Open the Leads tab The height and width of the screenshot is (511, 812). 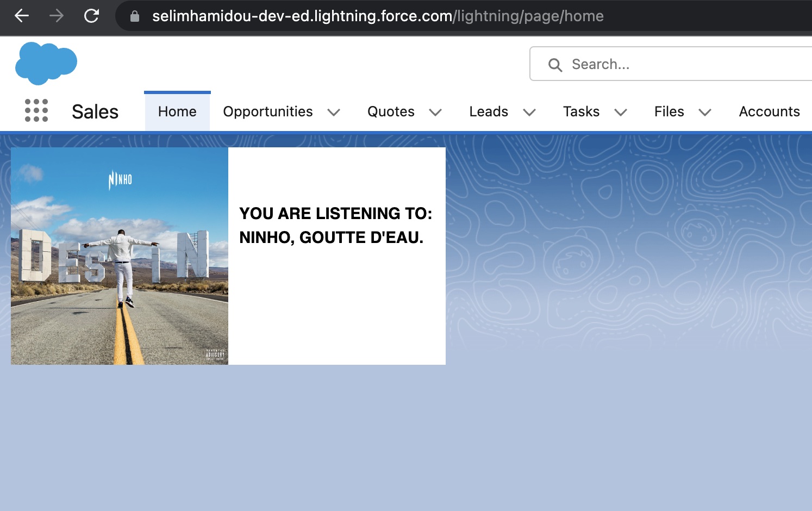click(x=489, y=111)
